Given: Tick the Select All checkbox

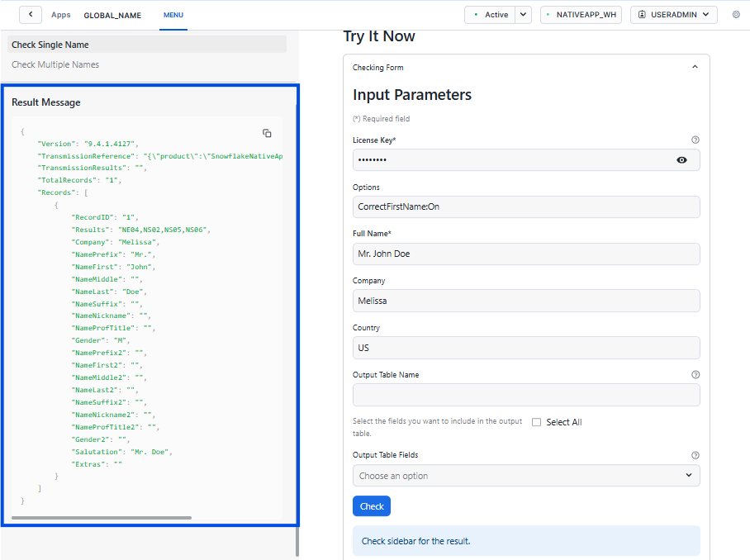Looking at the screenshot, I should [537, 422].
